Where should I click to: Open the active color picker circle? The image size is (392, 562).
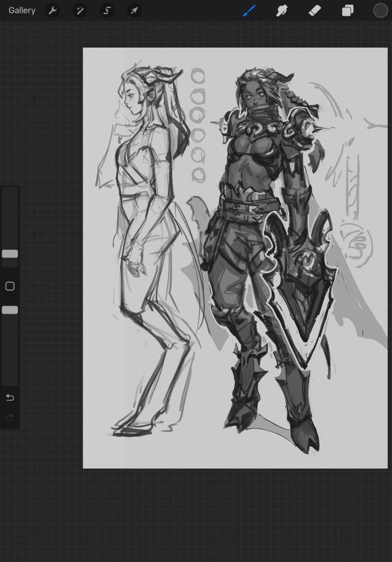[381, 10]
